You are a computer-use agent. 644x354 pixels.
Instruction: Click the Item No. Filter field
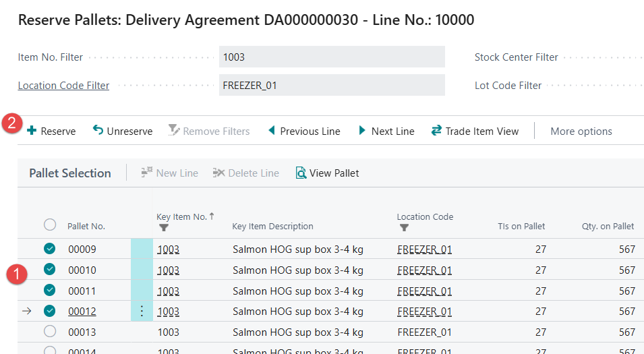click(332, 57)
